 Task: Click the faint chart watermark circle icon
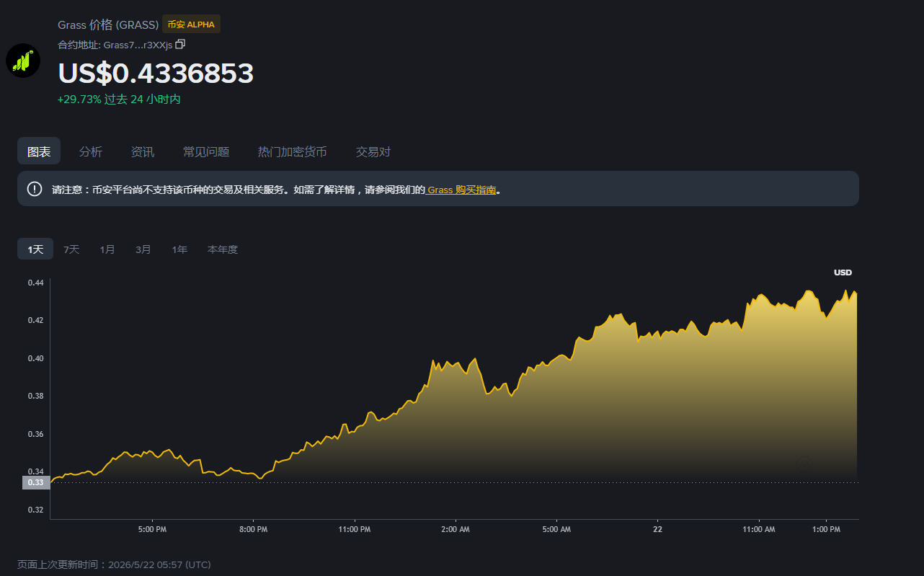(x=804, y=464)
